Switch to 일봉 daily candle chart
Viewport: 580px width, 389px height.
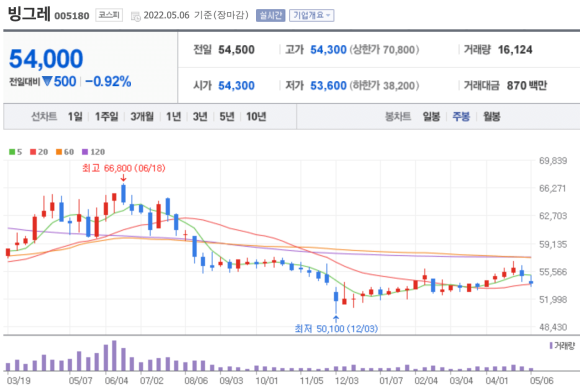point(431,116)
